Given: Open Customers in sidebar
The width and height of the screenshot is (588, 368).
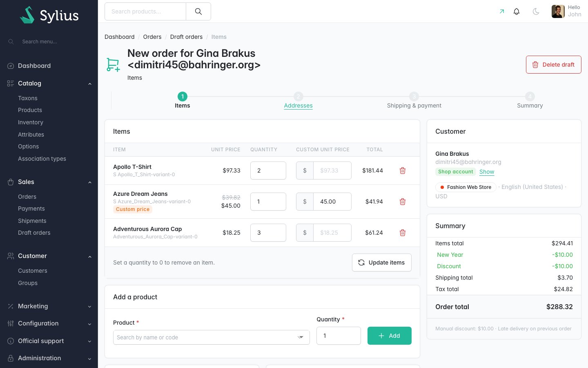Looking at the screenshot, I should point(33,271).
